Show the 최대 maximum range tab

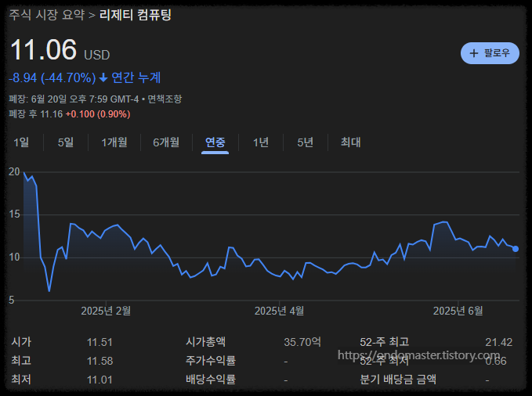[350, 142]
